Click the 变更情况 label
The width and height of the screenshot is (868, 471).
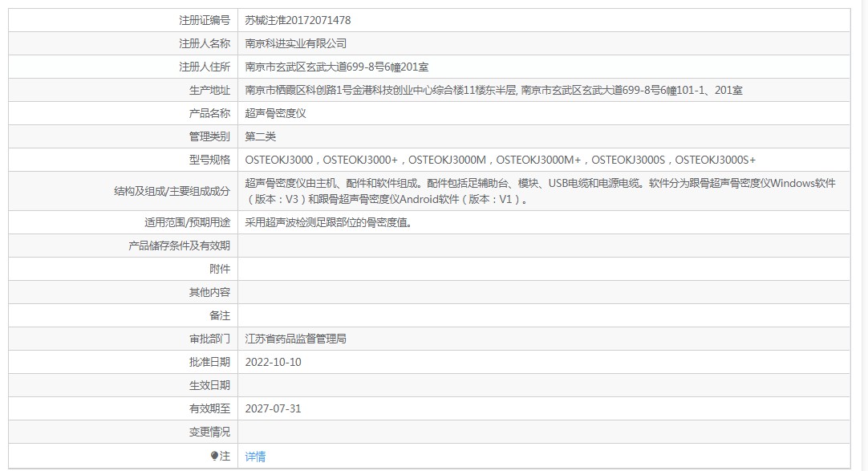pos(209,432)
